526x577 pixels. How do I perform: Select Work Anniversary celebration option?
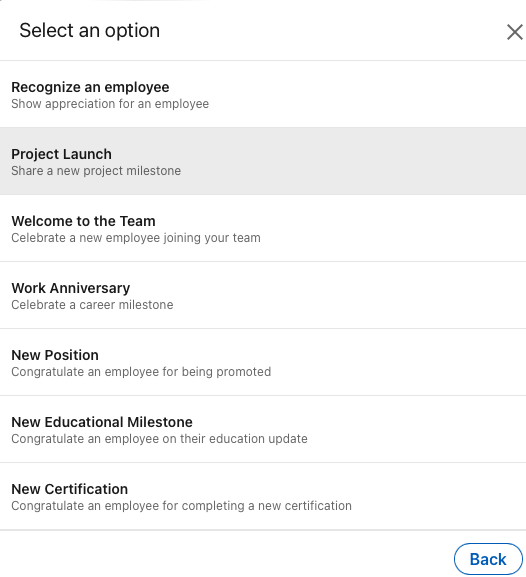(x=263, y=295)
